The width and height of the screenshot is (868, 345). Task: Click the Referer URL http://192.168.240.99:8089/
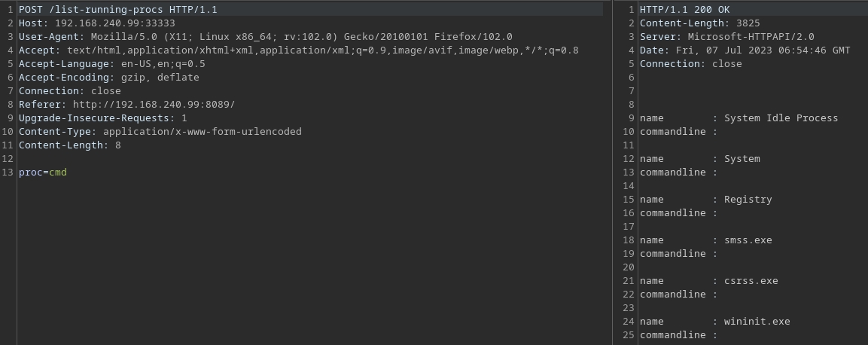[154, 105]
